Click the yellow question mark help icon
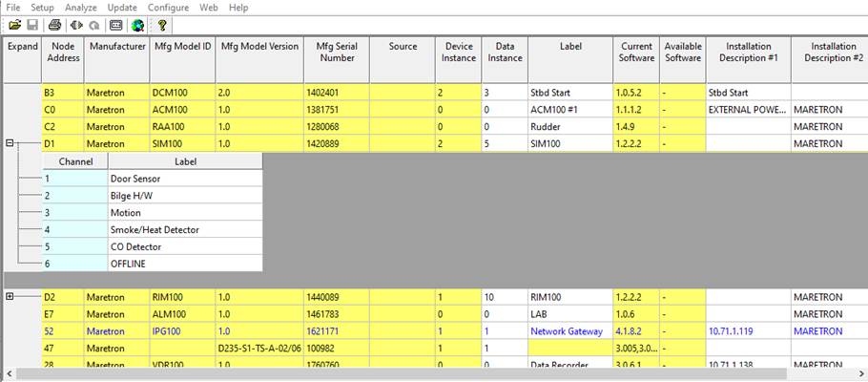 coord(162,25)
